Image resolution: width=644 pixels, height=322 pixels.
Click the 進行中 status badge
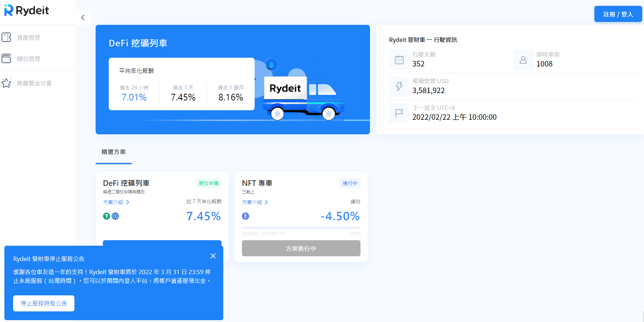point(350,183)
